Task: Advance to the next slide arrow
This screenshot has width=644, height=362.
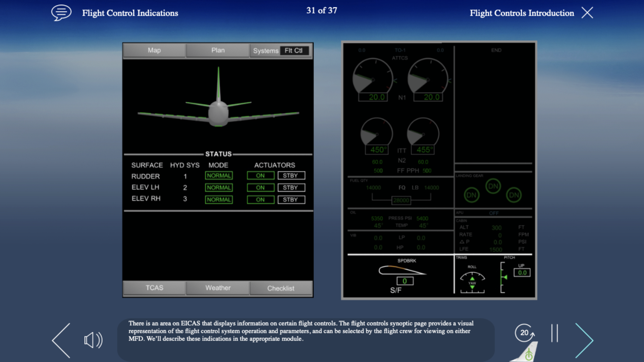Action: coord(584,340)
